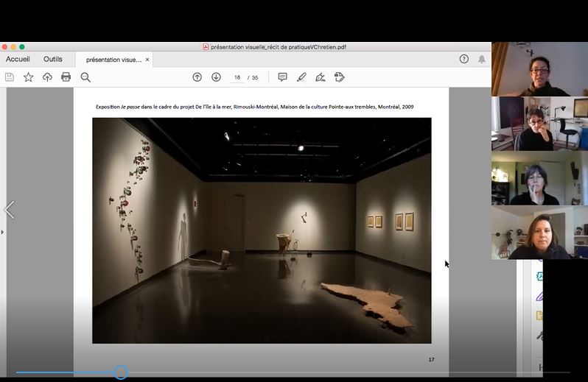
Task: Open the help question mark icon
Action: point(463,60)
